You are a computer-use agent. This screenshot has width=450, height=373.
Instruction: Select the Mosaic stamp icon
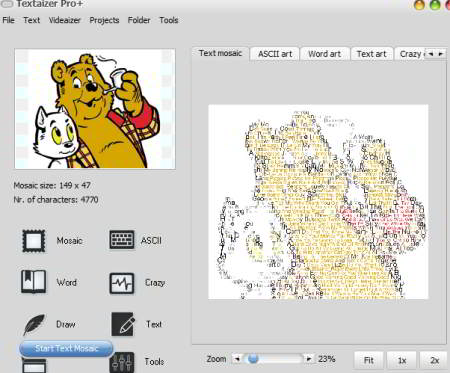click(x=33, y=240)
